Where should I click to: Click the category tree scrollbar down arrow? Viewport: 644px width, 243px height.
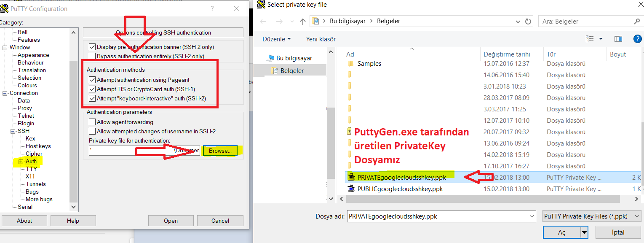coord(74,207)
